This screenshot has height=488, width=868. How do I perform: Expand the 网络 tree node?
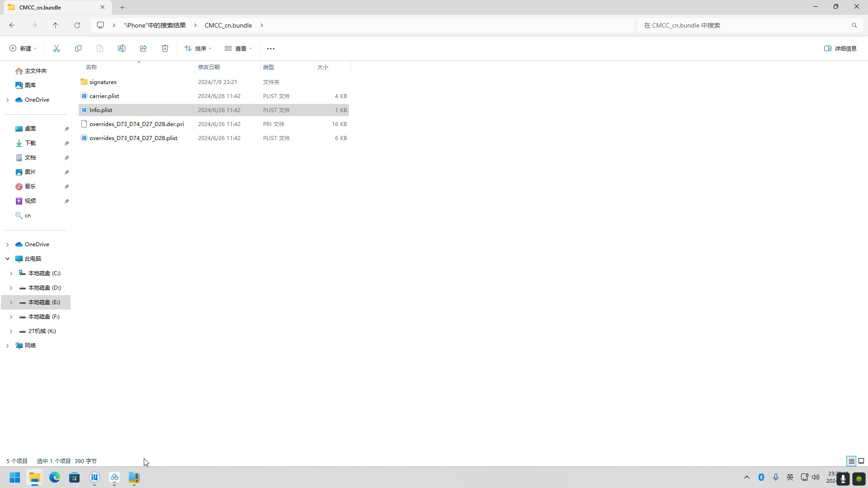[7, 346]
